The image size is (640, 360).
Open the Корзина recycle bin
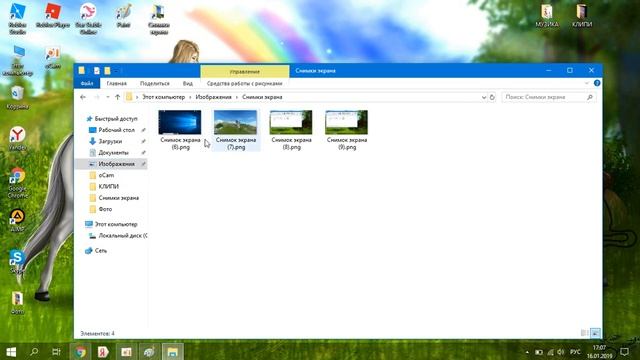18,98
